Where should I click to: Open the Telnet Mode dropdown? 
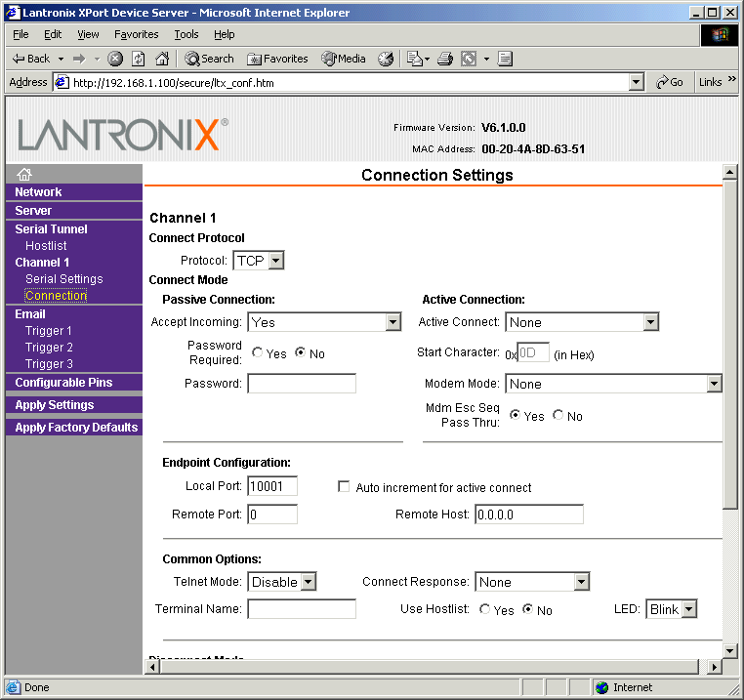tap(282, 582)
